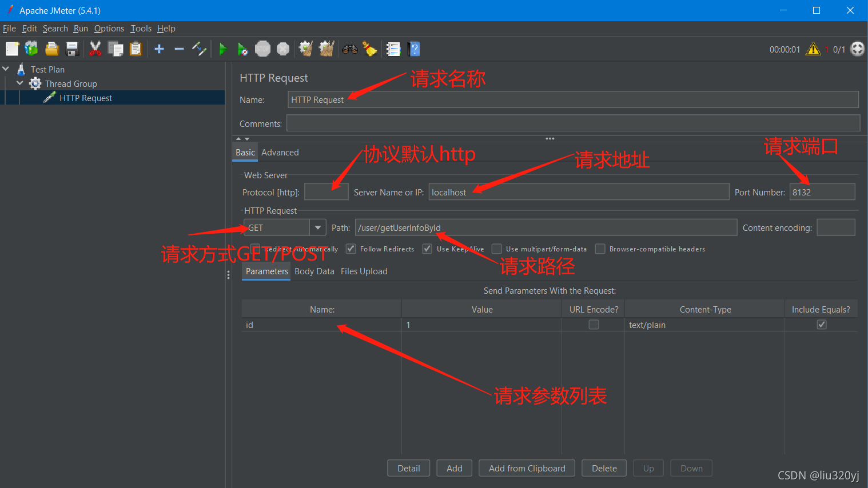The width and height of the screenshot is (868, 488).
Task: Open the Run menu
Action: [81, 29]
